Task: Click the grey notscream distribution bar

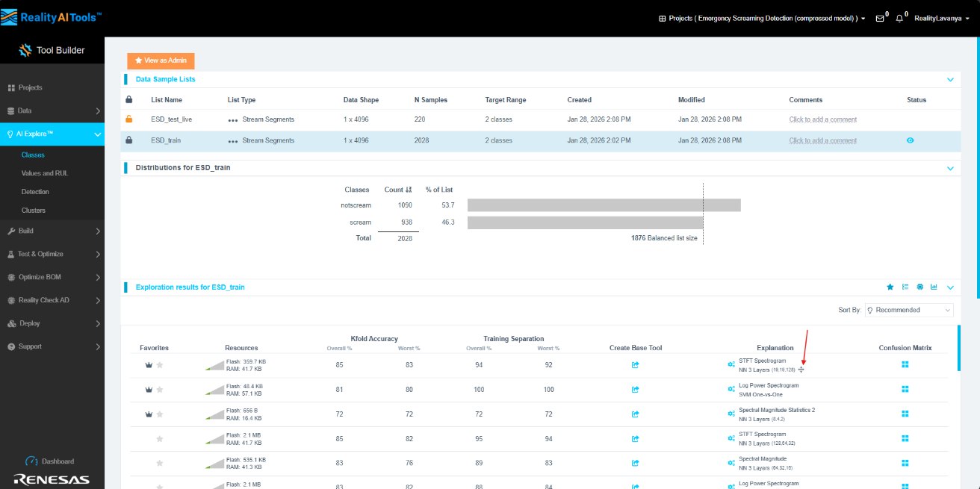Action: (x=604, y=205)
